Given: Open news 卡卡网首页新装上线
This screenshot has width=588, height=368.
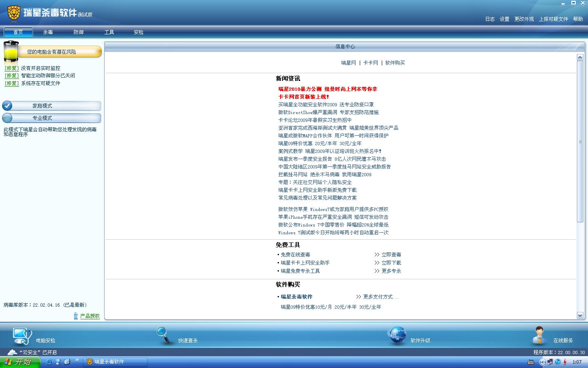Looking at the screenshot, I should pos(304,97).
